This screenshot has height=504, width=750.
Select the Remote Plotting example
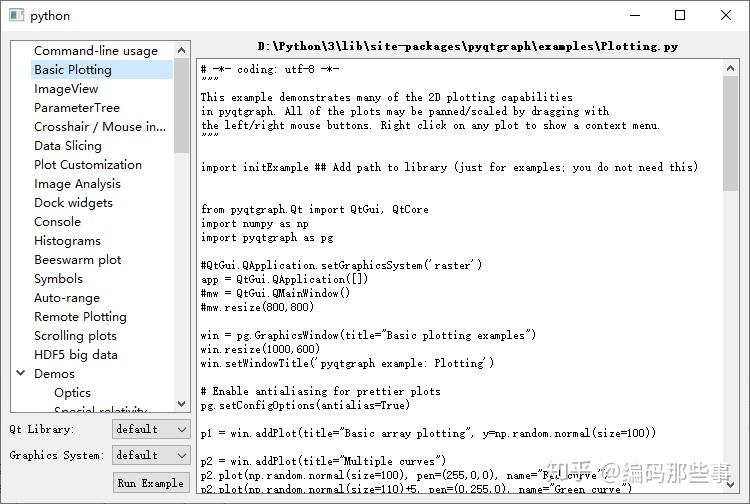(x=80, y=317)
